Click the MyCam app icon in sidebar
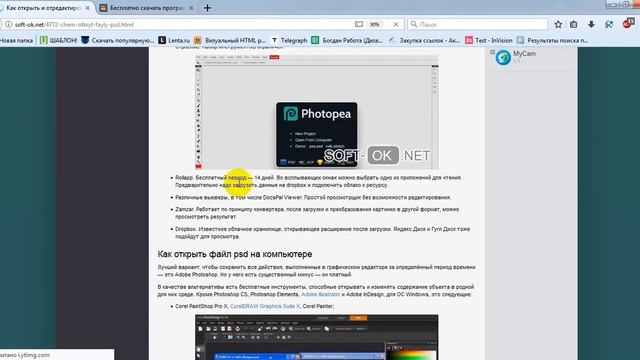 (x=503, y=58)
